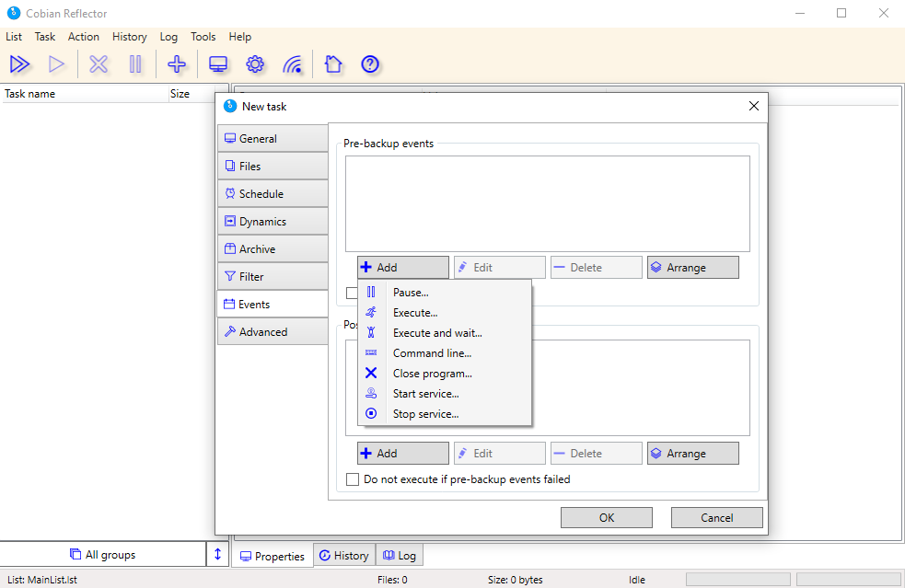Image resolution: width=905 pixels, height=588 pixels.
Task: Choose Close program... menu entry
Action: (445, 374)
